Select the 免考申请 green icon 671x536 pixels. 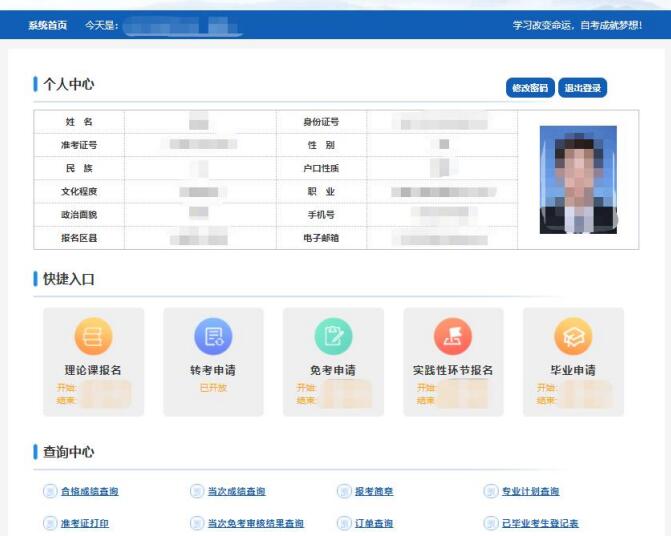click(x=333, y=336)
